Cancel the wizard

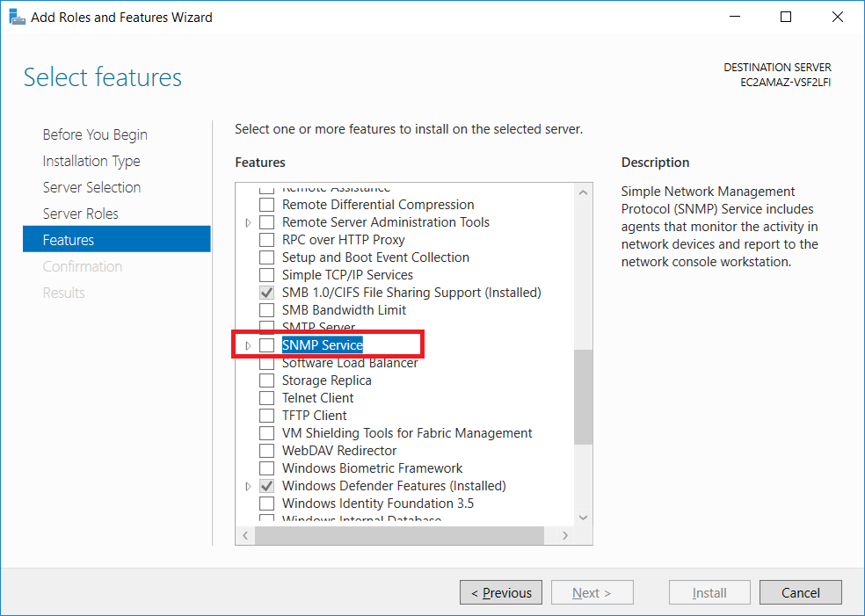click(x=801, y=592)
